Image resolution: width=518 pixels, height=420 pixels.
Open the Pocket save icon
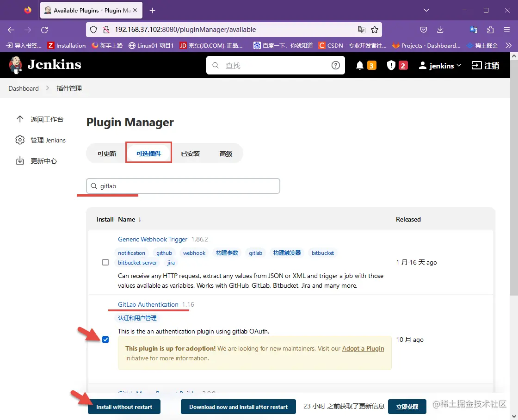click(424, 30)
